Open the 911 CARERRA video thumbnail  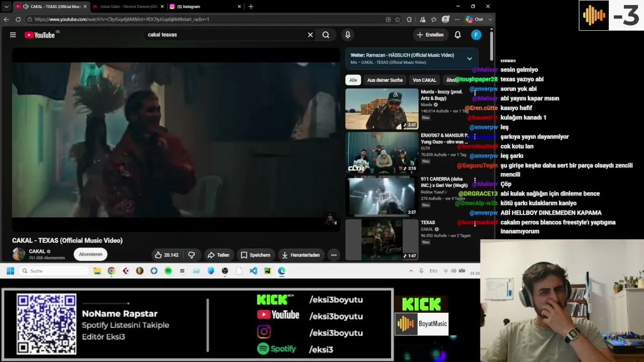[382, 196]
